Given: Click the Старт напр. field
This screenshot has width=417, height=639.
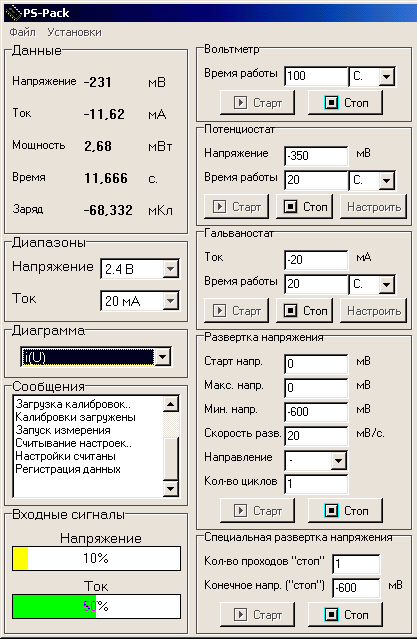Looking at the screenshot, I should (316, 364).
